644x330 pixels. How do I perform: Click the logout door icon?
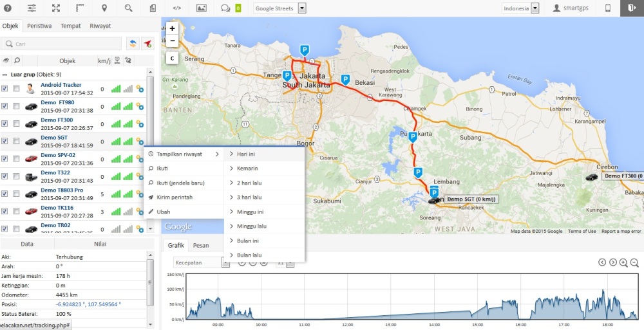click(x=632, y=8)
